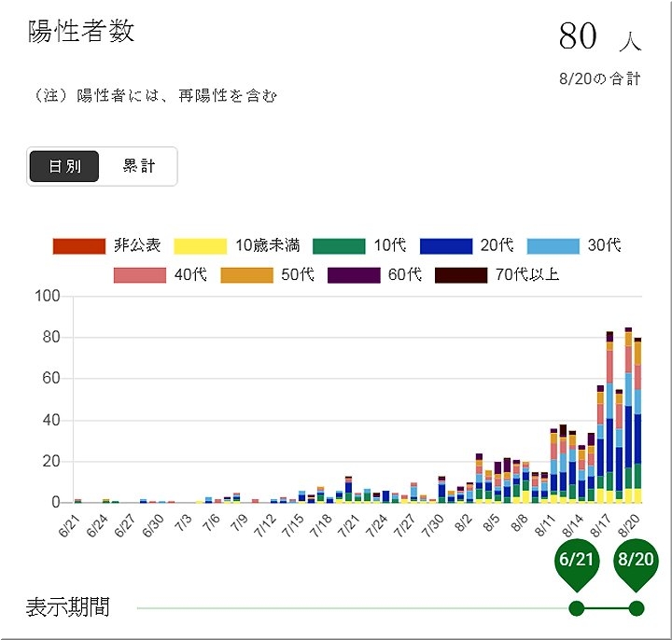Toggle the 非公表 red legend swatch

tap(79, 246)
